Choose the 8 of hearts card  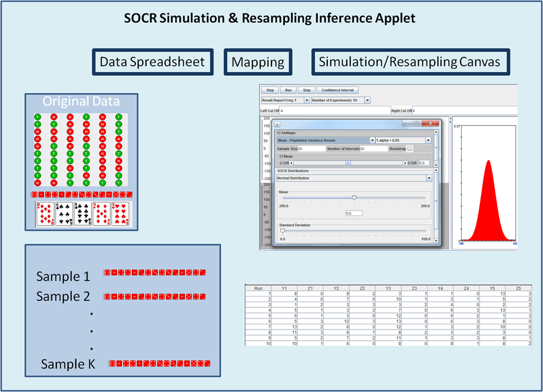(120, 214)
